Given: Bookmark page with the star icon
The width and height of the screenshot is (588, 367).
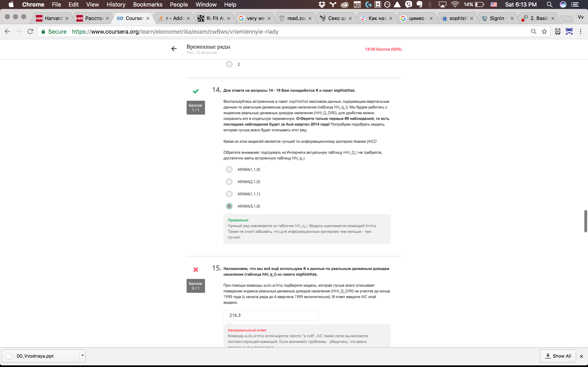Looking at the screenshot, I should pos(544,32).
